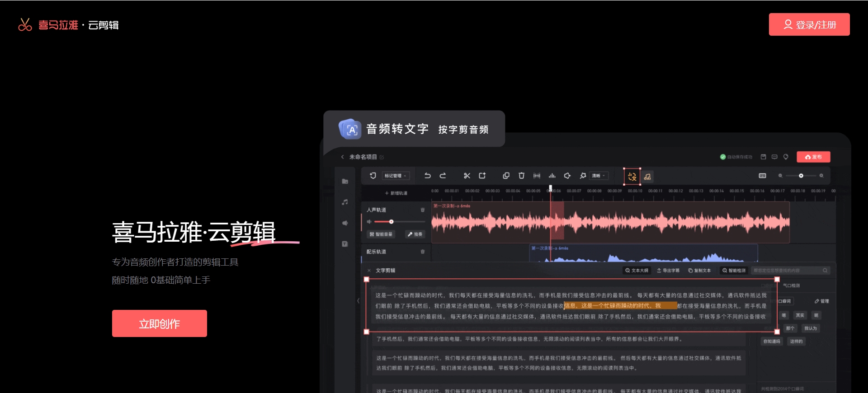868x393 pixels.
Task: Open the 清晰 quality dropdown
Action: [599, 176]
